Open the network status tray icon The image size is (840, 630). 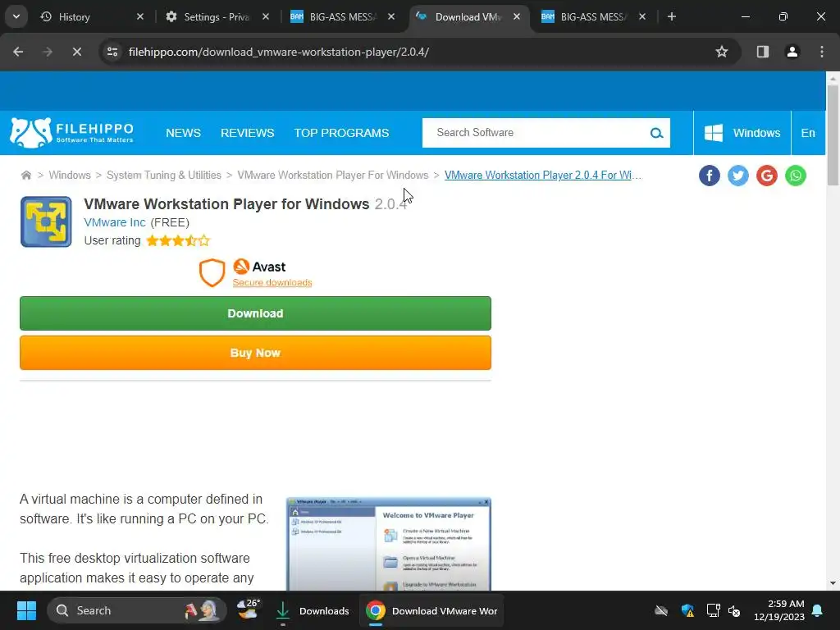click(713, 610)
